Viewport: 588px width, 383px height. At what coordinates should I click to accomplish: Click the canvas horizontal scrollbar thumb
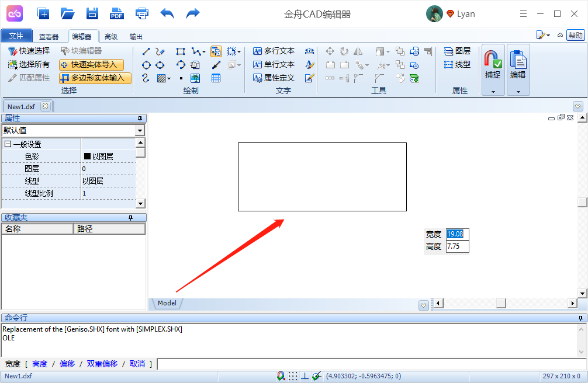click(501, 303)
